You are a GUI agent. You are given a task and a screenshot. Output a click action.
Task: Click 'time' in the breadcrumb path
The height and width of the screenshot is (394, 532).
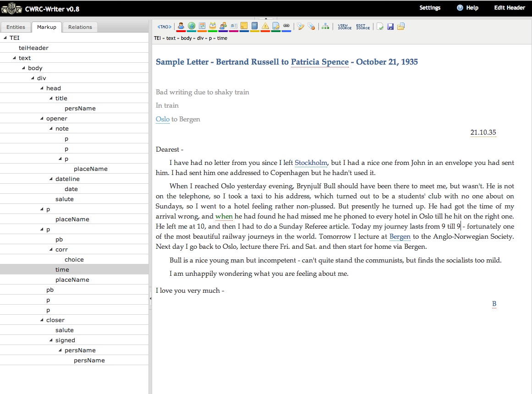click(222, 38)
